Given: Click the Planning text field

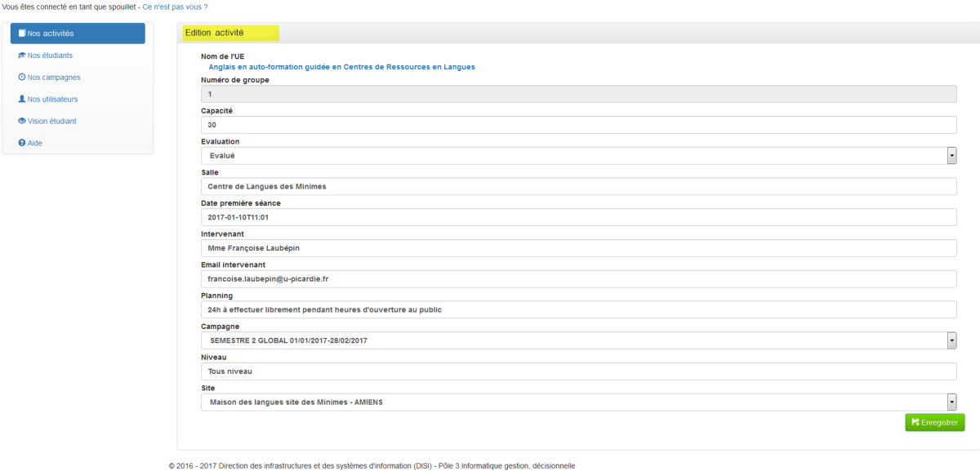Looking at the screenshot, I should (578, 310).
